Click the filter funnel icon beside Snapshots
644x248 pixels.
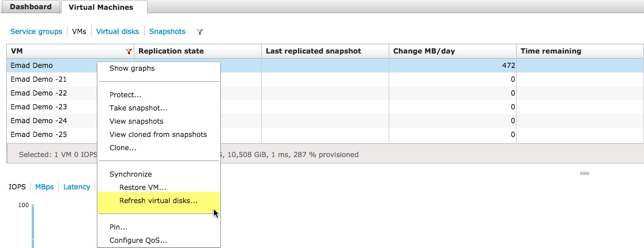tap(200, 32)
